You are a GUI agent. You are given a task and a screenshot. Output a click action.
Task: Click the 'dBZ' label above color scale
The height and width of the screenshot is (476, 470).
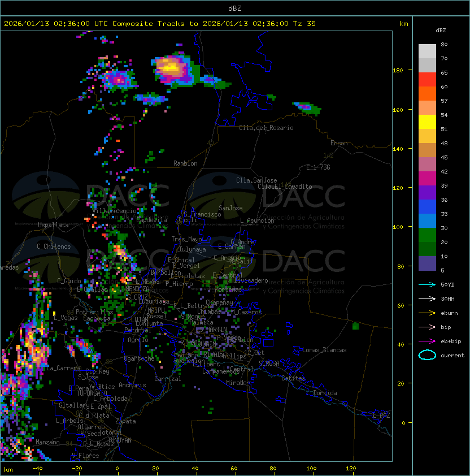pos(441,31)
